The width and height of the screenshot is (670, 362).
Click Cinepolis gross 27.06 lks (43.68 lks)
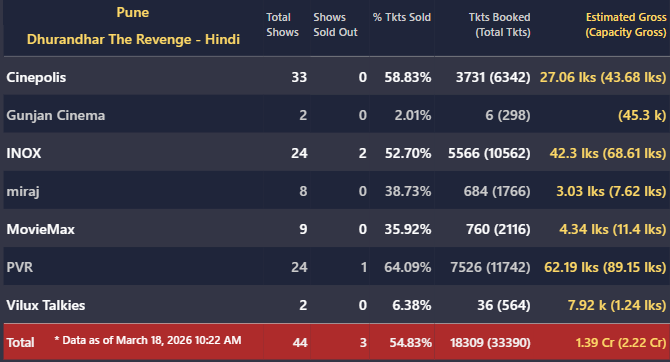click(x=603, y=77)
